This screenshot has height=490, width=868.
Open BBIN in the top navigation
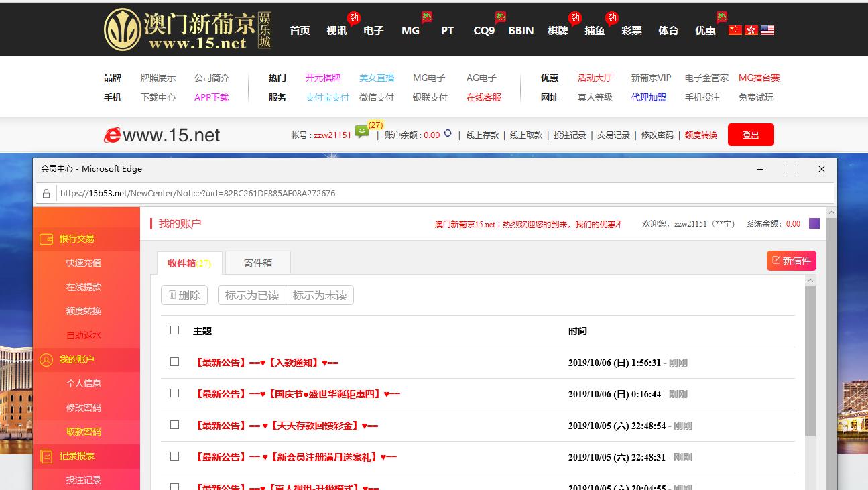[x=521, y=30]
